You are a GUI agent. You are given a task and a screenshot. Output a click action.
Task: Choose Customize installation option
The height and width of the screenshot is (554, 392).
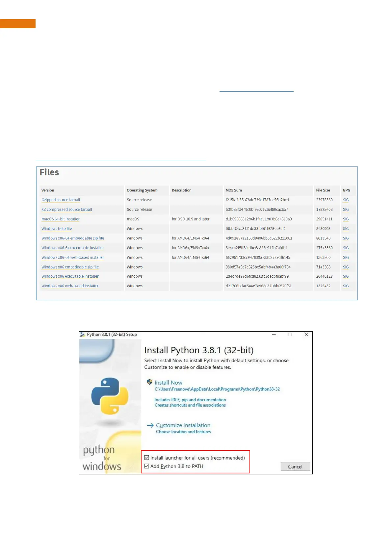click(183, 425)
